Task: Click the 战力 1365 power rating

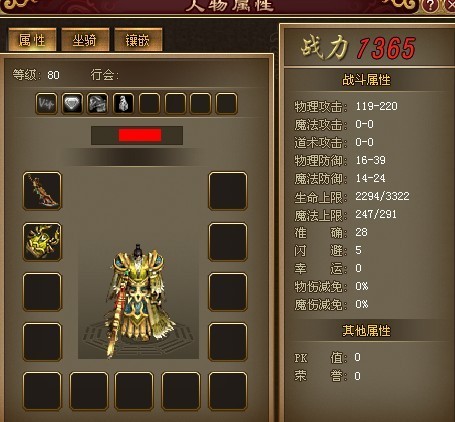Action: tap(358, 48)
